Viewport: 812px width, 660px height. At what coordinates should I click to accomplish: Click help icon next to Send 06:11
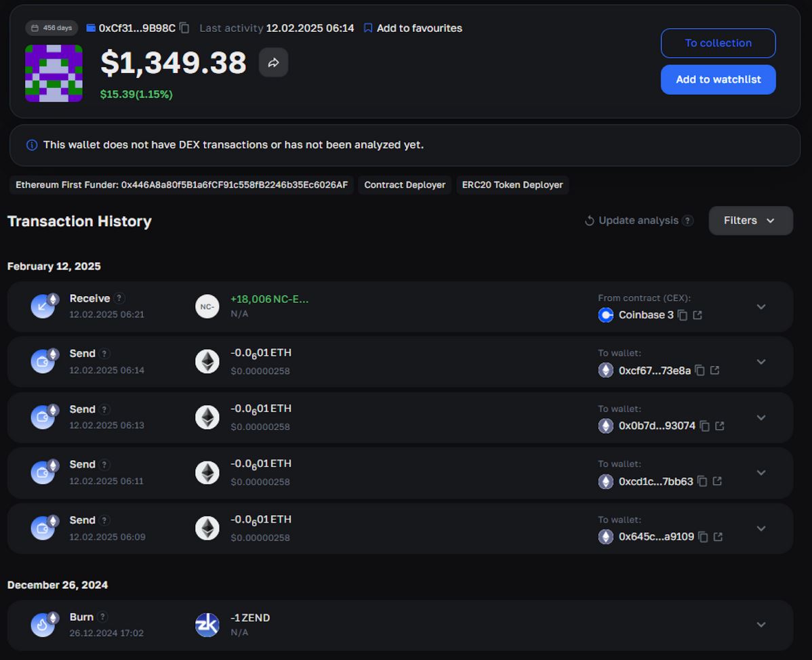[x=104, y=464]
